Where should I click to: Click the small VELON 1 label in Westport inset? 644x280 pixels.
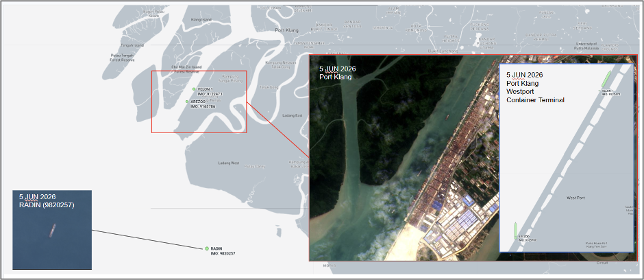[607, 90]
